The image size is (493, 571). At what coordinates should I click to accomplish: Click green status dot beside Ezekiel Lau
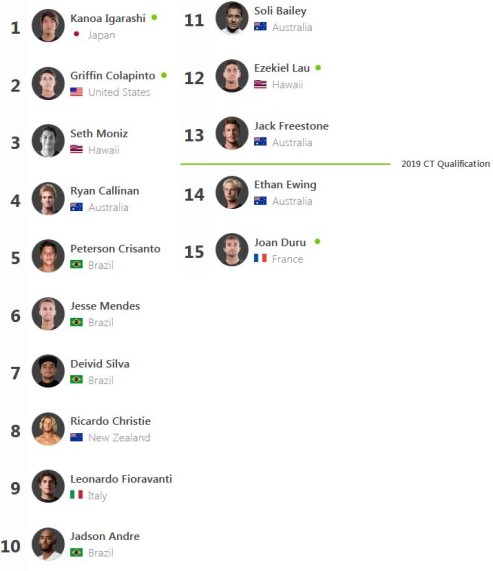(x=318, y=68)
